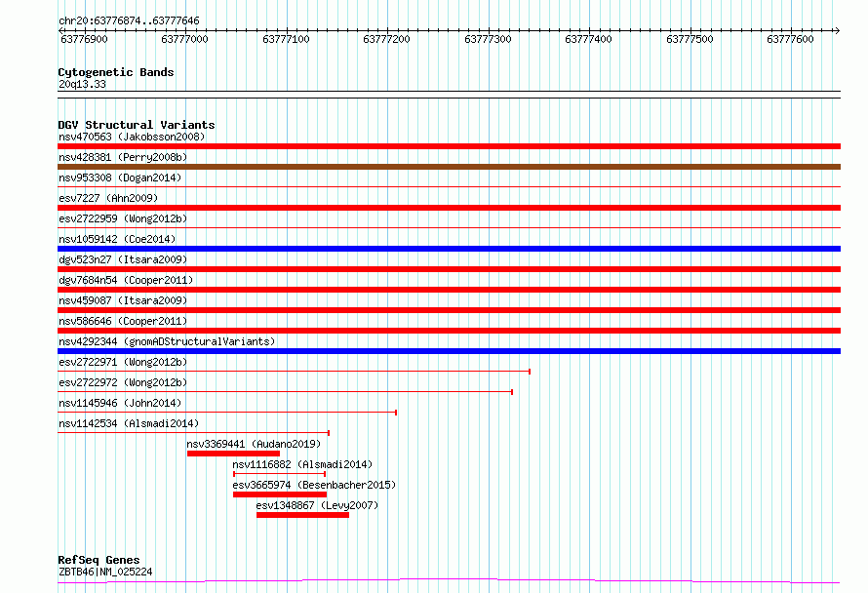Open variant nsv586646 (Cooper2011) label

point(123,321)
